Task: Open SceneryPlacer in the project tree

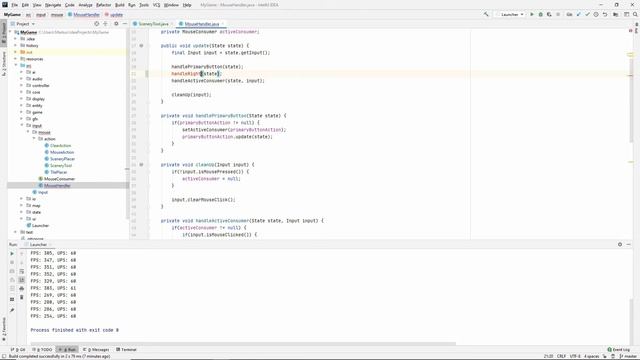Action: coord(62,159)
